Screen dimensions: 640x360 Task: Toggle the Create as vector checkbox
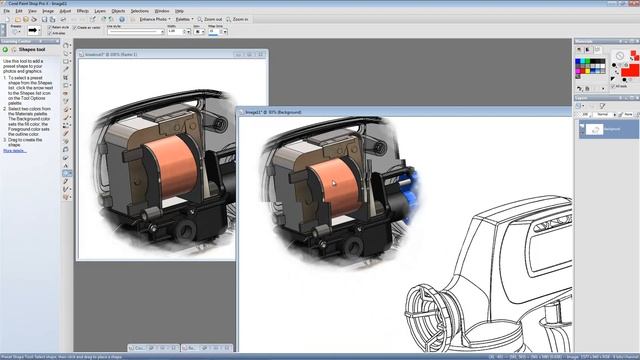coord(74,27)
